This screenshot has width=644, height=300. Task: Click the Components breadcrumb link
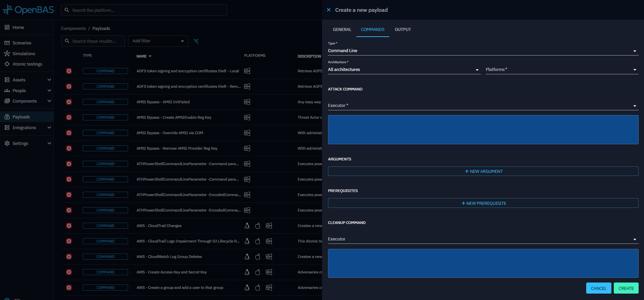click(x=73, y=29)
